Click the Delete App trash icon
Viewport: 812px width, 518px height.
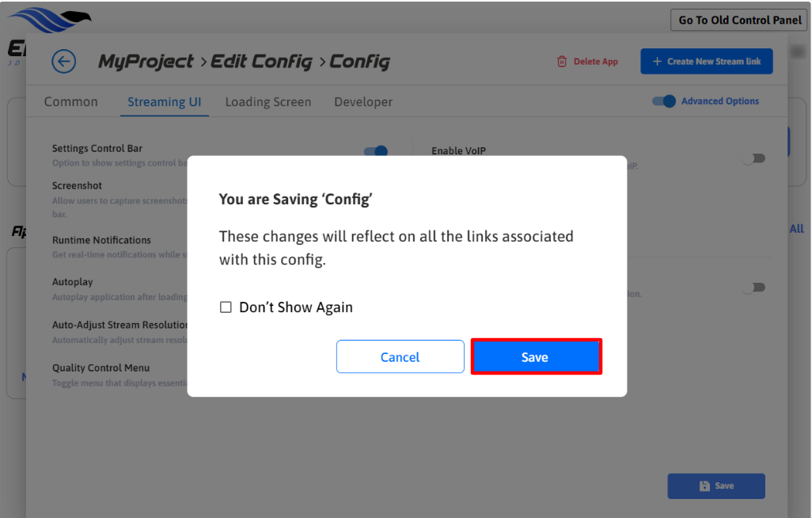pos(562,61)
